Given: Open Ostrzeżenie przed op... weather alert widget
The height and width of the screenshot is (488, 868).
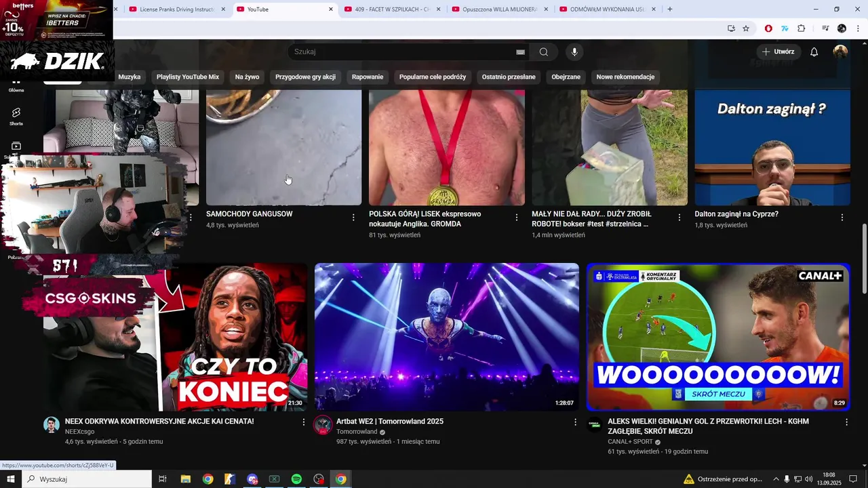Looking at the screenshot, I should [x=723, y=479].
